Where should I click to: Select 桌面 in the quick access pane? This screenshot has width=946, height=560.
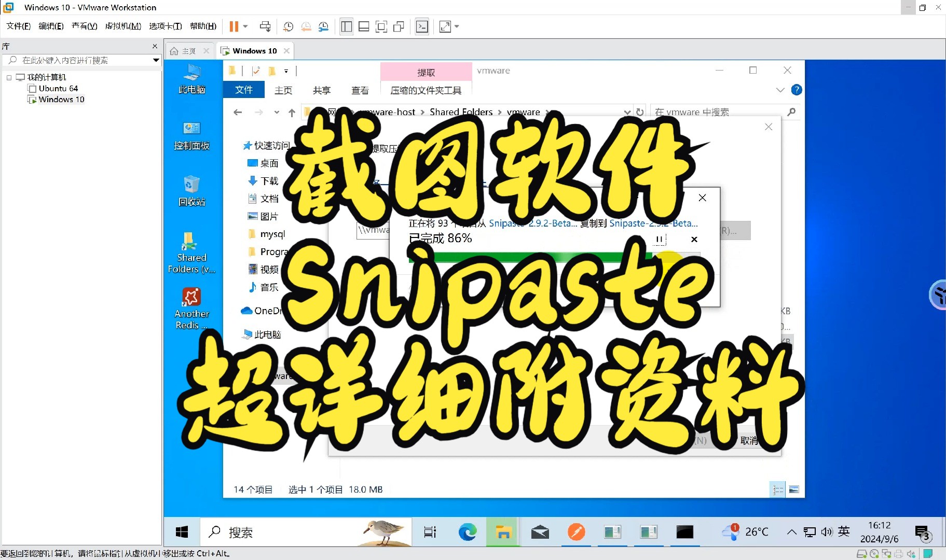click(264, 163)
